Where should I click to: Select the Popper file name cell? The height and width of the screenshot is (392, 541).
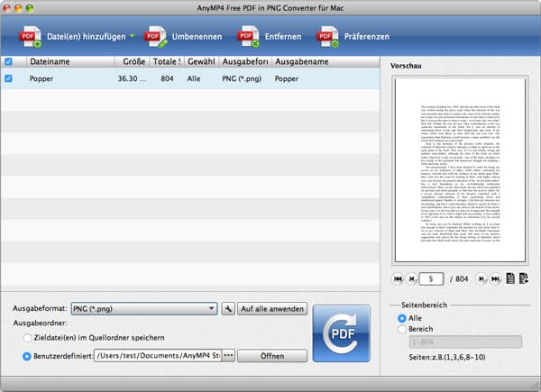point(41,78)
